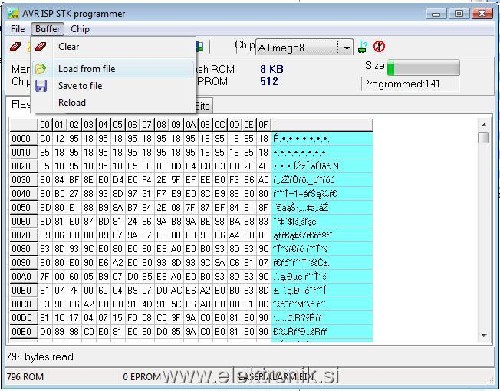Click the hex view scroll down arrow
This screenshot has width=500, height=391.
pos(484,335)
